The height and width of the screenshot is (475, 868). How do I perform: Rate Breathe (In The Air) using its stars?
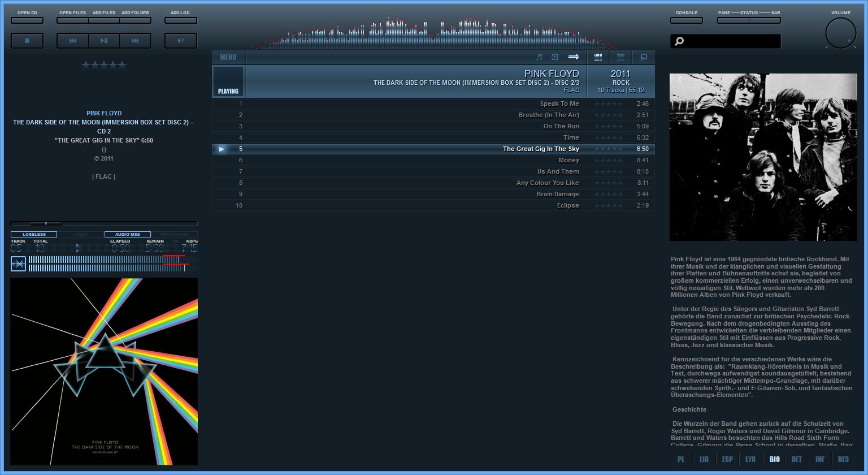[x=609, y=115]
